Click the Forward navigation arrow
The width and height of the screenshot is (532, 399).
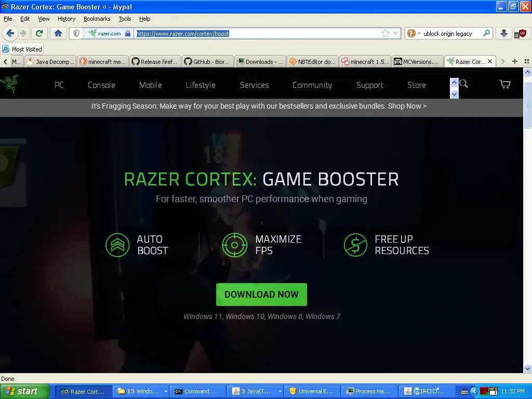pos(23,33)
